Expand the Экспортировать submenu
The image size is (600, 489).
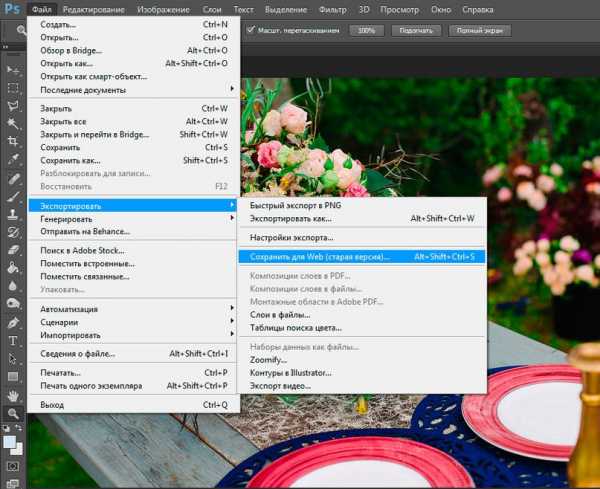tap(133, 206)
